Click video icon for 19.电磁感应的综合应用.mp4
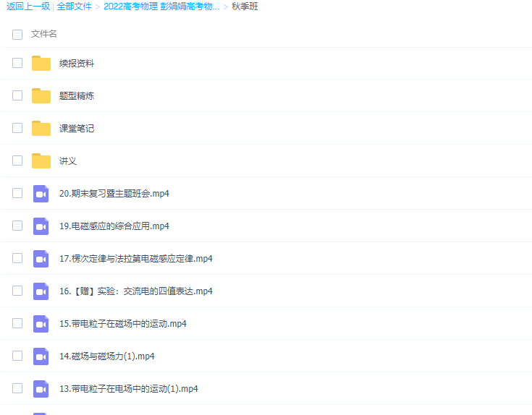Screen dimensions: 532x415 [41, 226]
